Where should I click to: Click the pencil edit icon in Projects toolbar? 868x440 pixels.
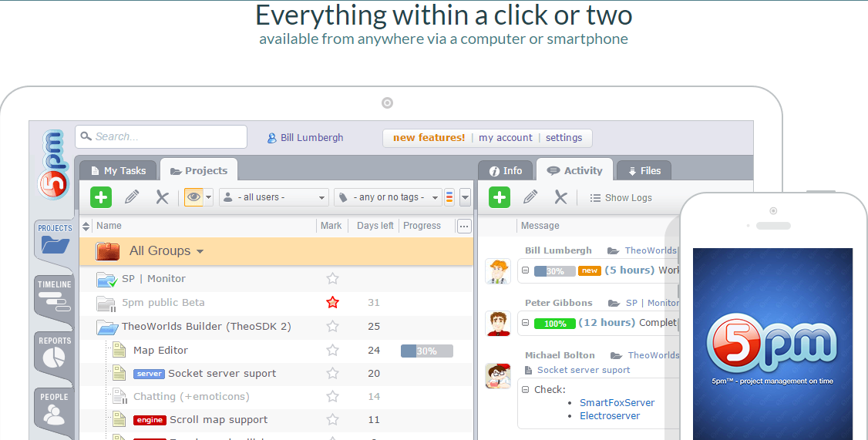point(132,197)
